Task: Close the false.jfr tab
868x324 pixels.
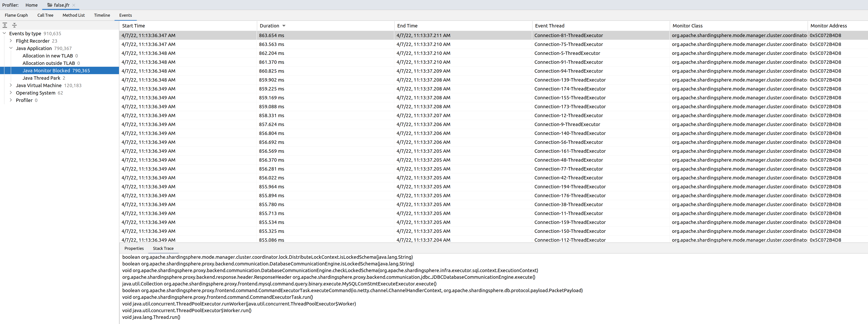Action: click(x=74, y=5)
